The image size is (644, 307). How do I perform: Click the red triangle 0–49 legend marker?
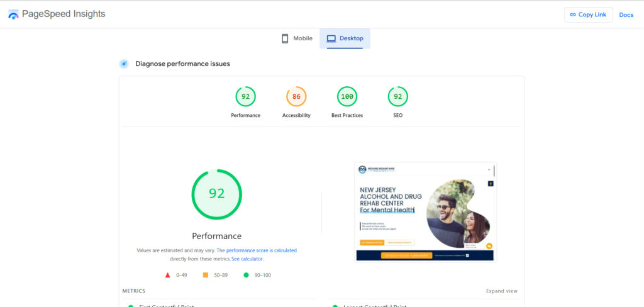(x=168, y=275)
